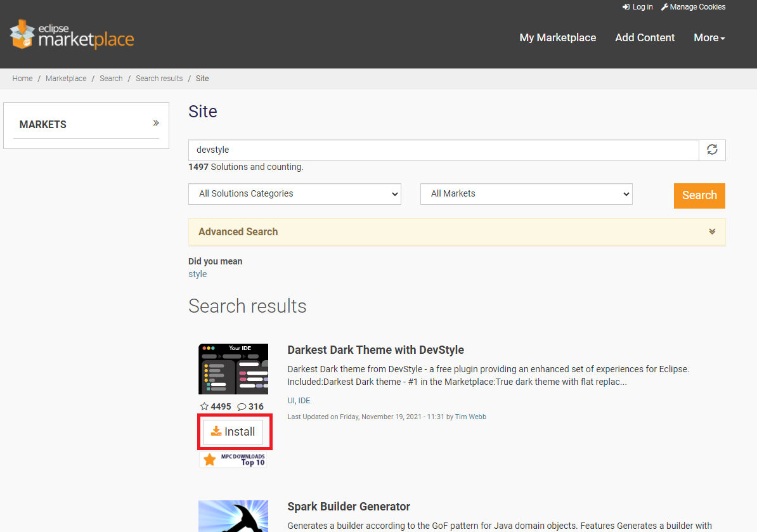Go to Search results breadcrumb

159,78
